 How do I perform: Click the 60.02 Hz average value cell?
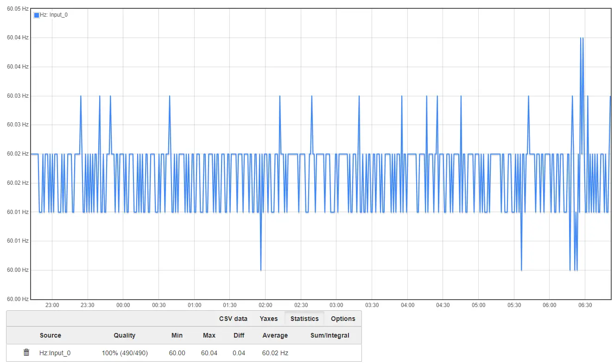[x=275, y=353]
